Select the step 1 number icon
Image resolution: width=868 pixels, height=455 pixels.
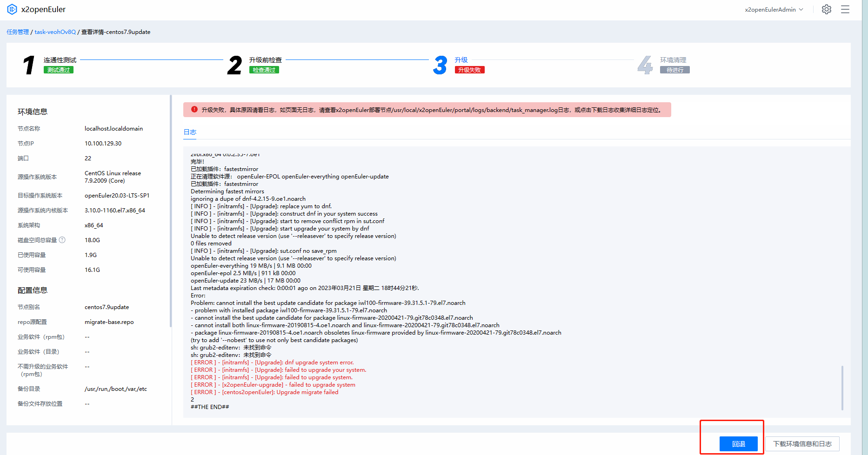29,65
